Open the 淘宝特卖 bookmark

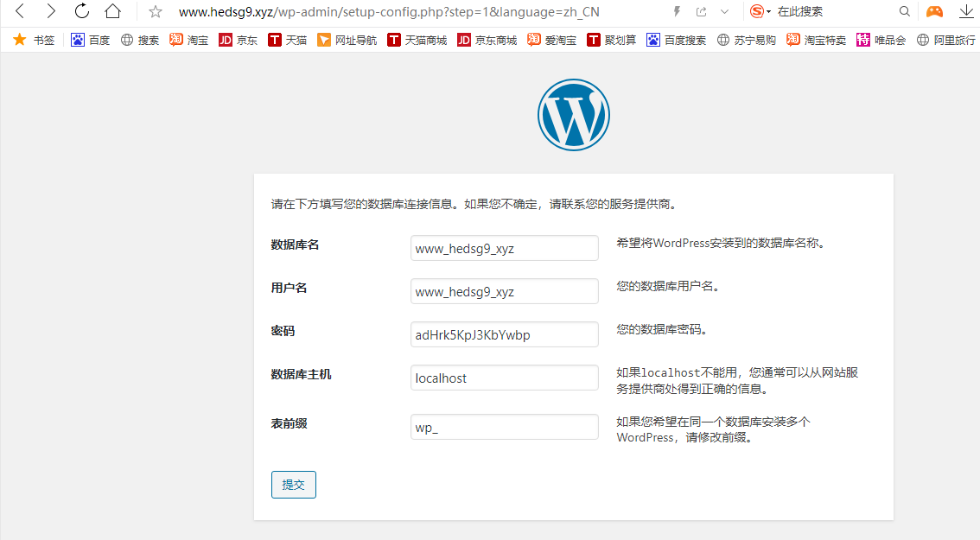pyautogui.click(x=817, y=40)
